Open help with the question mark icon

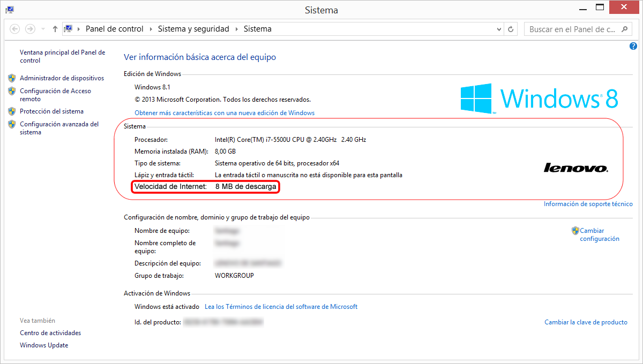[633, 47]
